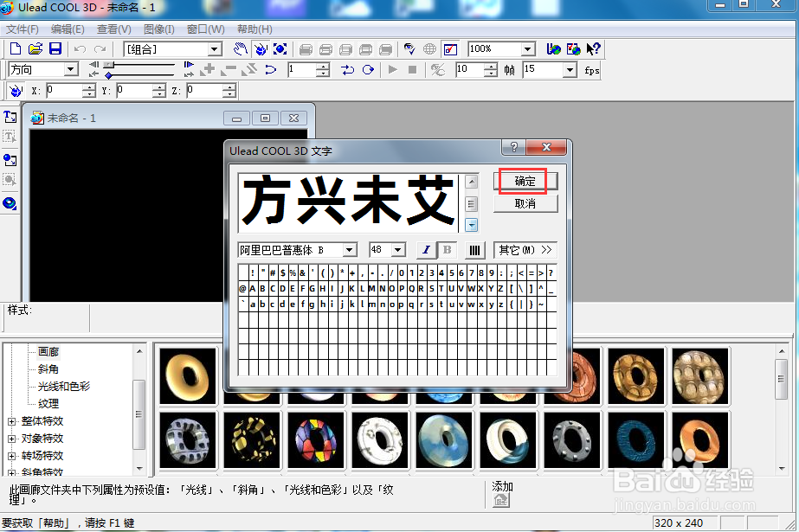Click the Edit Graphic tool icon
The width and height of the screenshot is (799, 532).
10,179
